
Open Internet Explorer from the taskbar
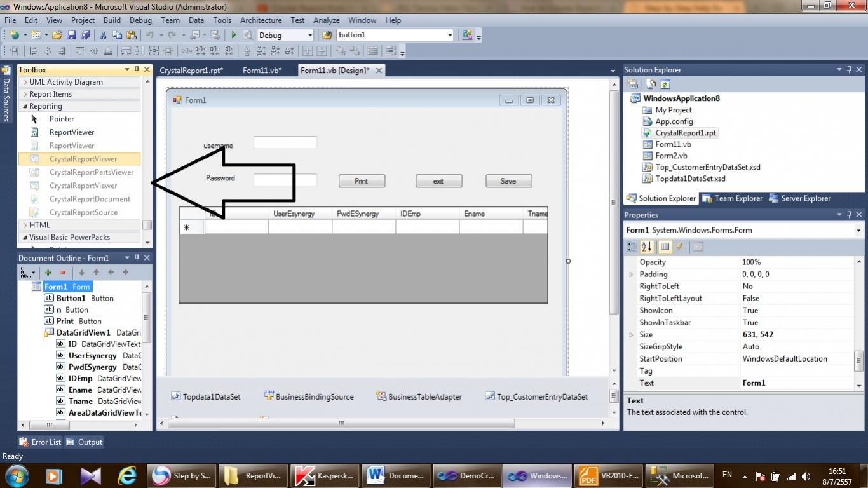coord(128,475)
